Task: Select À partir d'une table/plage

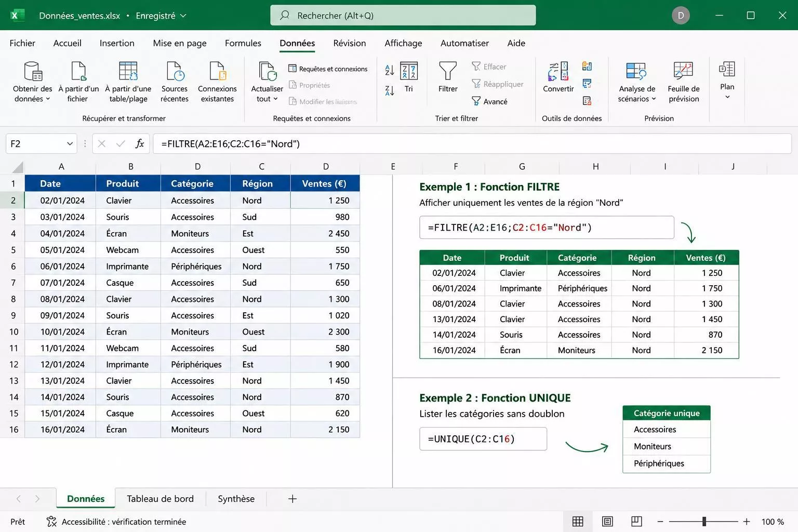Action: click(x=128, y=81)
